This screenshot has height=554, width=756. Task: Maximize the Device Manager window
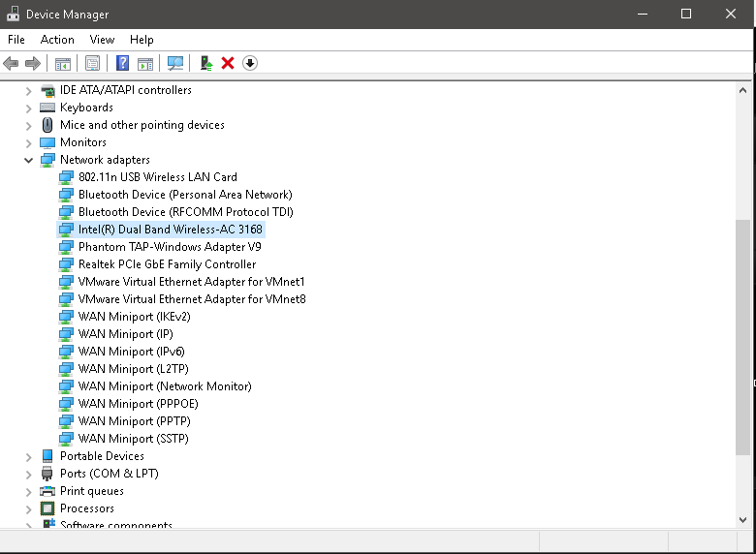click(x=686, y=14)
